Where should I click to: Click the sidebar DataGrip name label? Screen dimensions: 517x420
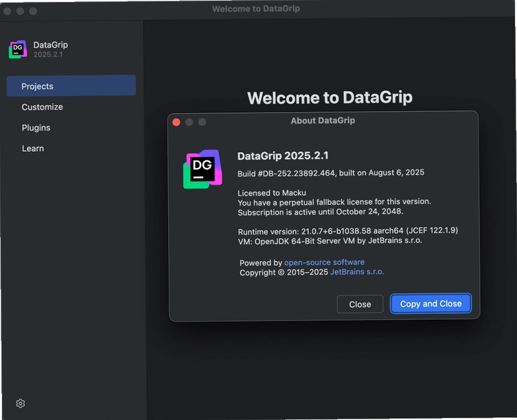[50, 45]
